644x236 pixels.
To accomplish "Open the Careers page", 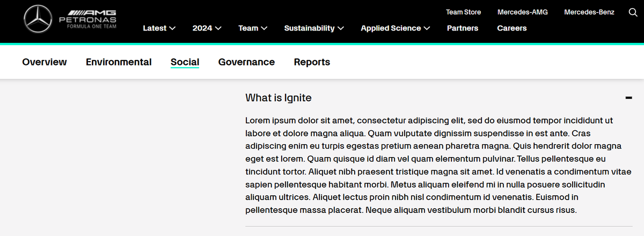I will point(512,28).
